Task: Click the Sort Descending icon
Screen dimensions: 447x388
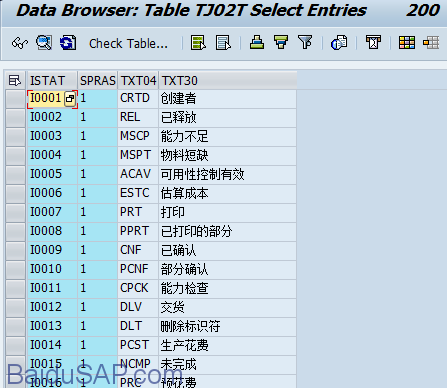Action: (281, 43)
